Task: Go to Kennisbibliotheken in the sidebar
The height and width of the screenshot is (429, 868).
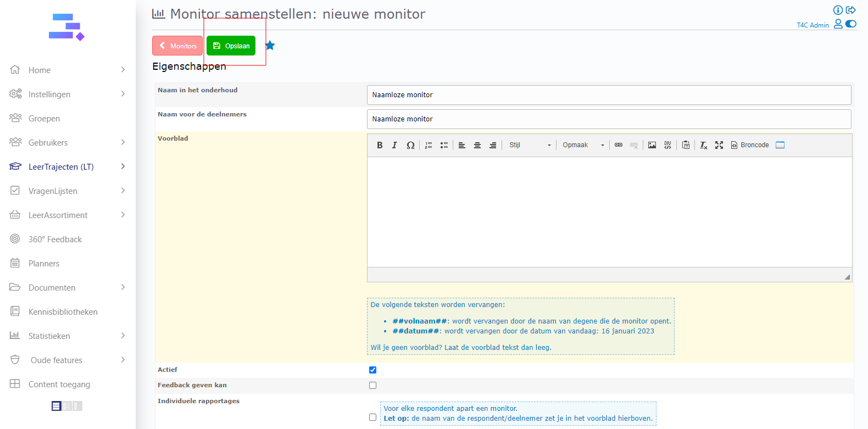Action: (x=63, y=312)
